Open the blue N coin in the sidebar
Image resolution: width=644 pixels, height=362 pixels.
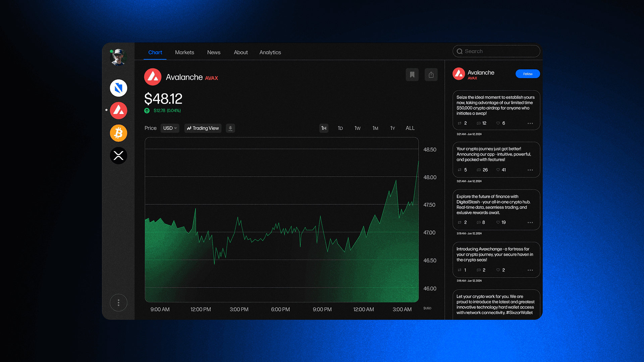click(x=118, y=88)
